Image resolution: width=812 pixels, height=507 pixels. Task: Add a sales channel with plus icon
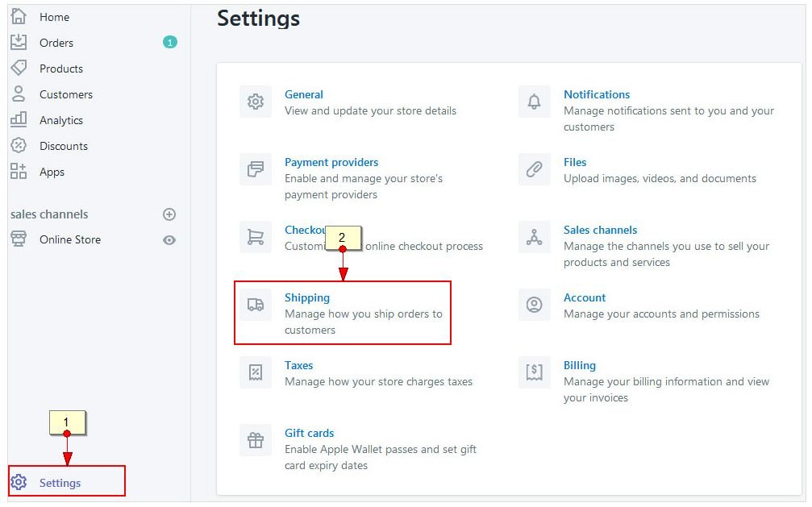169,214
